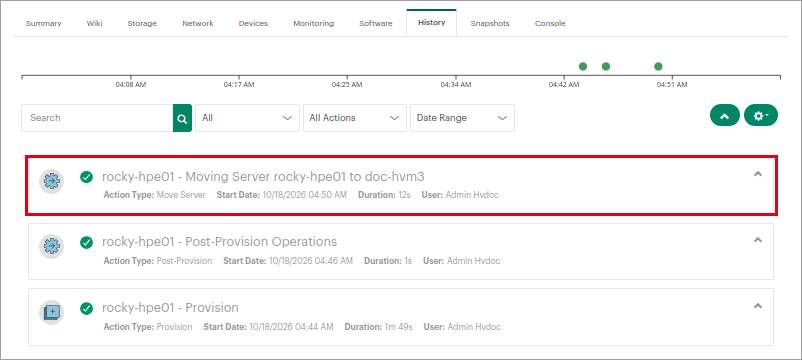Viewport: 802px width, 360px height.
Task: Click the search magnifier button
Action: click(182, 118)
